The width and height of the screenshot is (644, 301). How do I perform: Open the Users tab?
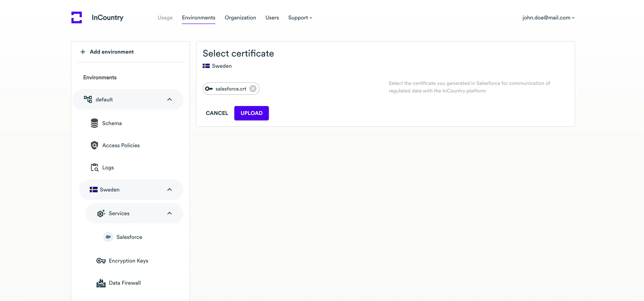click(272, 18)
